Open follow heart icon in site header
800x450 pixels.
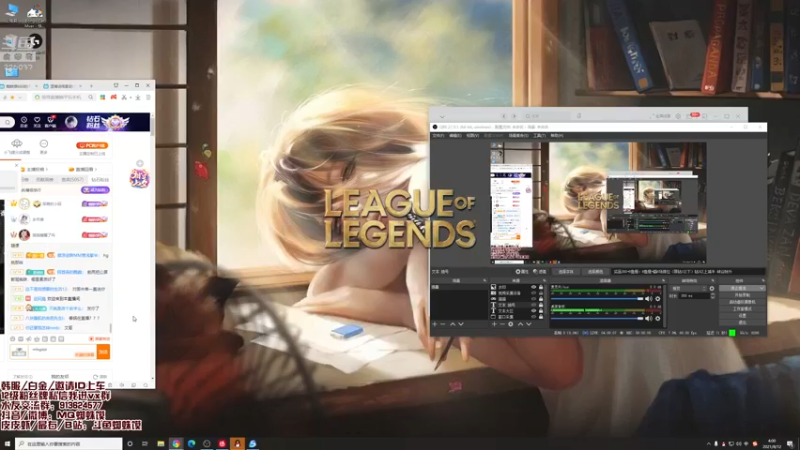coord(37,121)
